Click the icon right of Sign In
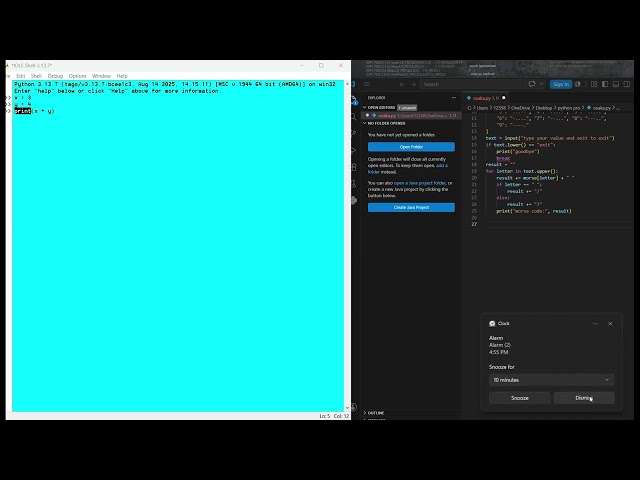The height and width of the screenshot is (480, 640). pos(578,84)
